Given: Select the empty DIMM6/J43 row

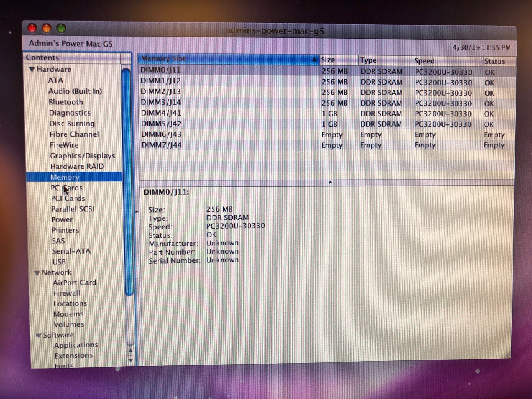Looking at the screenshot, I should 327,135.
